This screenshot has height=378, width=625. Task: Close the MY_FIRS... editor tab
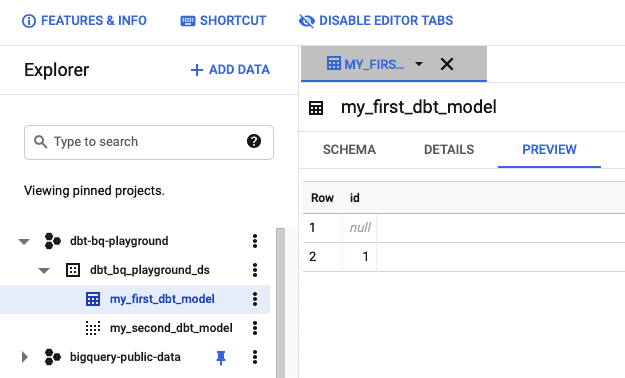[x=447, y=64]
